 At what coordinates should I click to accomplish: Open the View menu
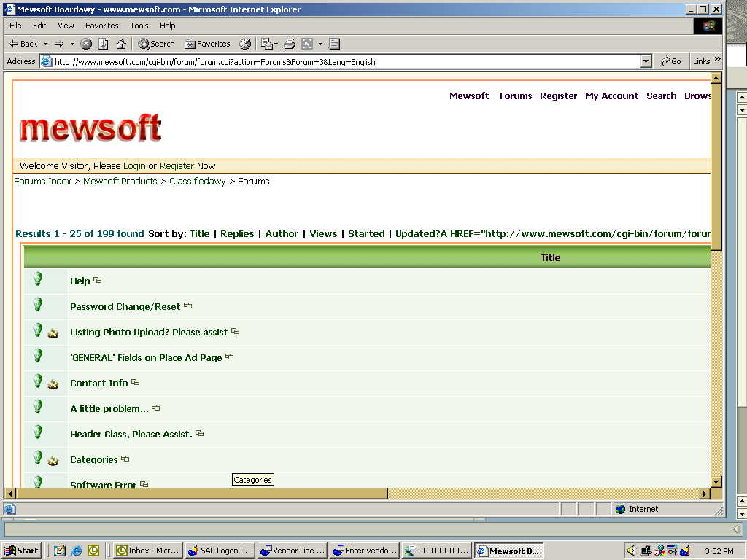coord(66,26)
